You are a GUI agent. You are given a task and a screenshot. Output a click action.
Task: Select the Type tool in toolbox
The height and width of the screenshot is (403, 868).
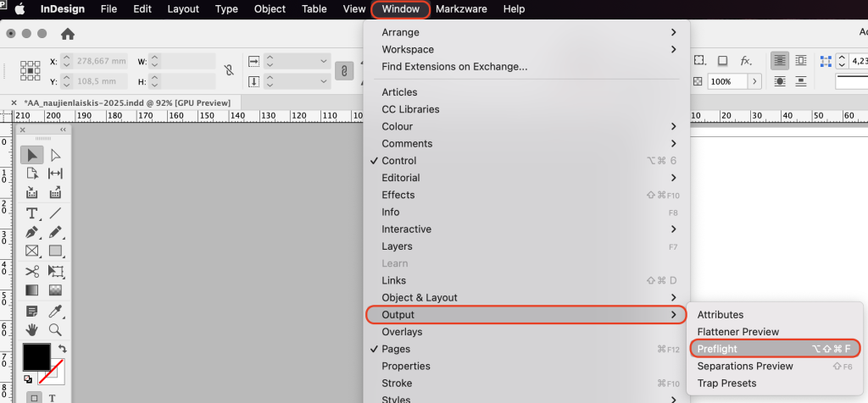[x=32, y=213]
